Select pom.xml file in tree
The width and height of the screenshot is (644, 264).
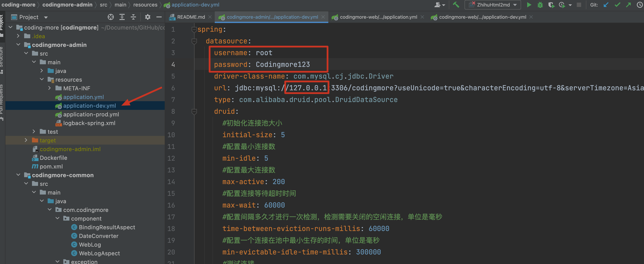coord(51,167)
